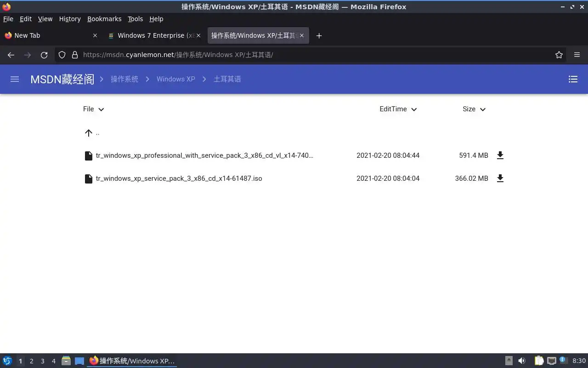Open the Tools menu
This screenshot has width=588, height=368.
(x=136, y=19)
